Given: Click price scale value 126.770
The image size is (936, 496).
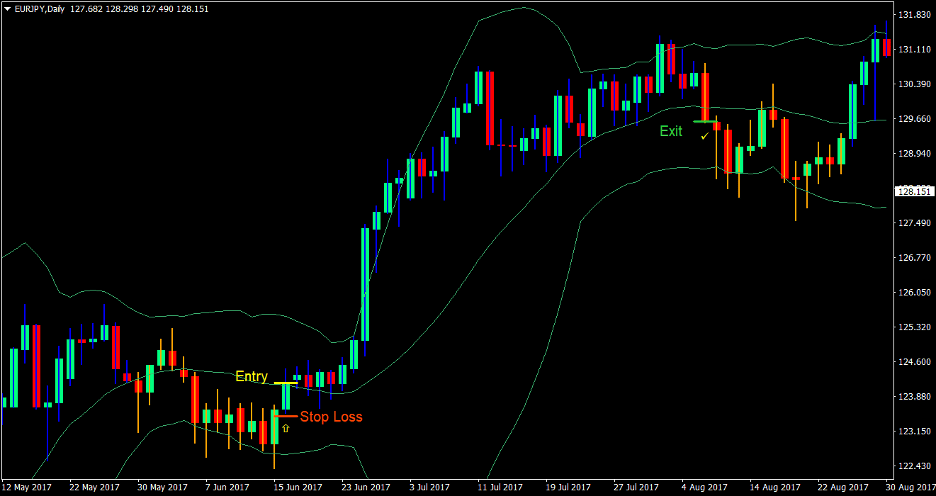Looking at the screenshot, I should [x=914, y=258].
